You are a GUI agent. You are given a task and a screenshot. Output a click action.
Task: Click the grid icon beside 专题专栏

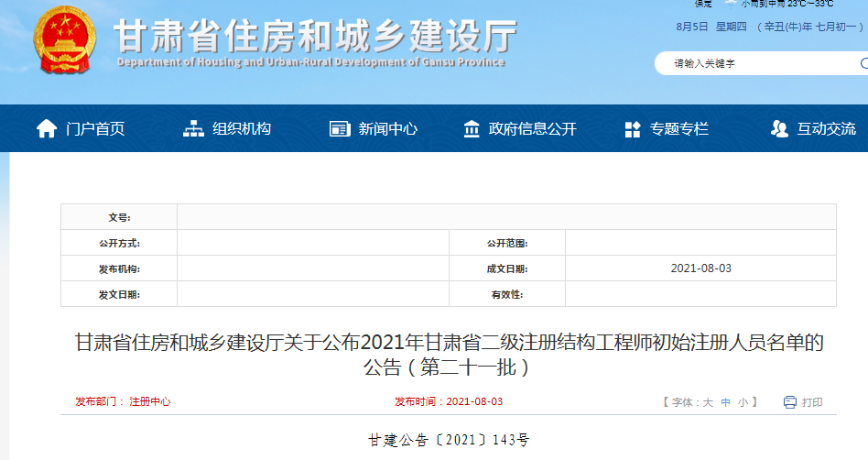click(x=633, y=129)
